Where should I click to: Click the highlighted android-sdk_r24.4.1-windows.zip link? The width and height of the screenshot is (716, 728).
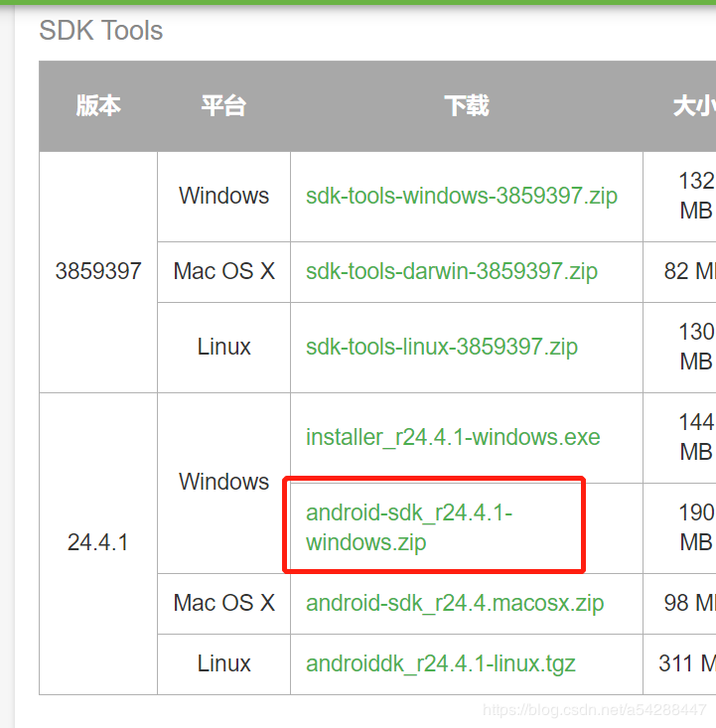(409, 527)
